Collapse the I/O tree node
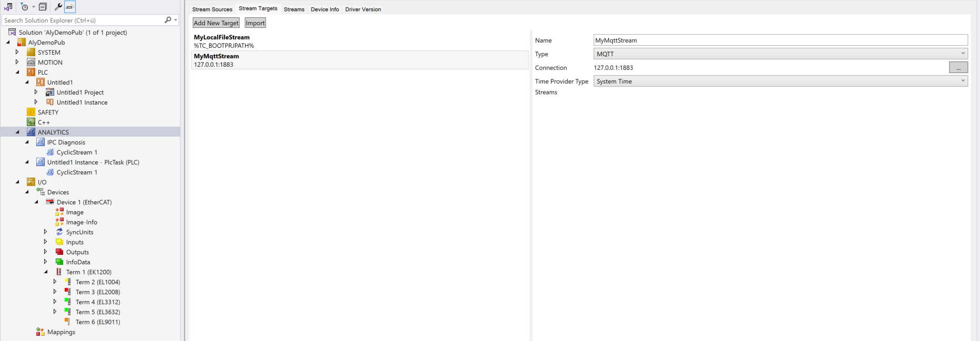Image resolution: width=980 pixels, height=341 pixels. pyautogui.click(x=17, y=182)
